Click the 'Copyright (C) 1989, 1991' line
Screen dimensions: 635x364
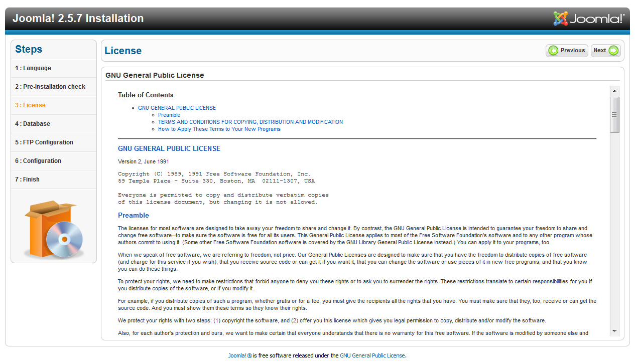coord(214,173)
